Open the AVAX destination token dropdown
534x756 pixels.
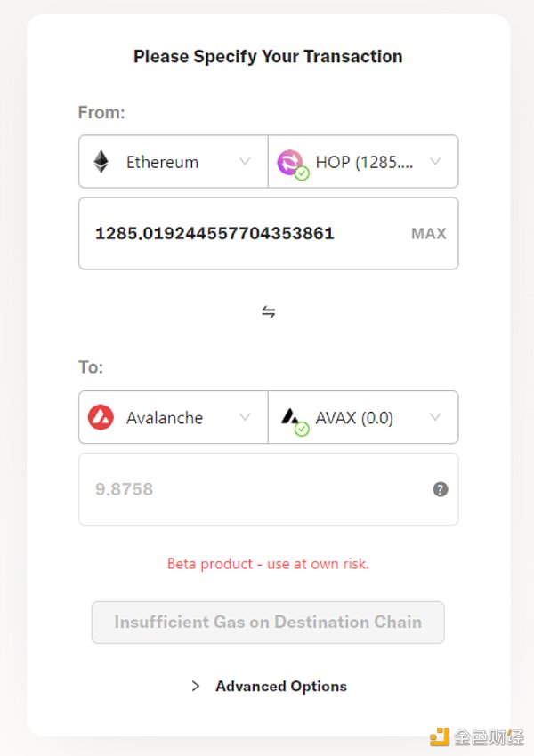coord(363,417)
